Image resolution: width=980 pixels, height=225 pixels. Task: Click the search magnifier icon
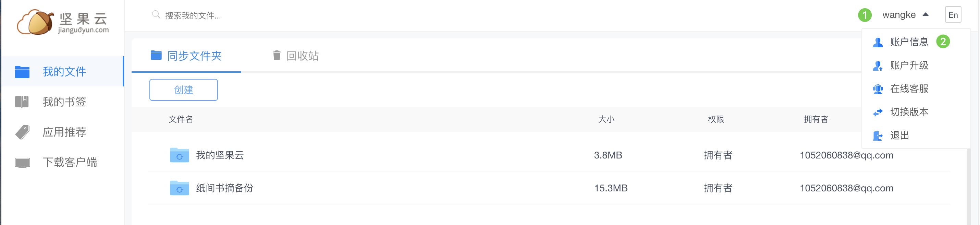coord(156,15)
